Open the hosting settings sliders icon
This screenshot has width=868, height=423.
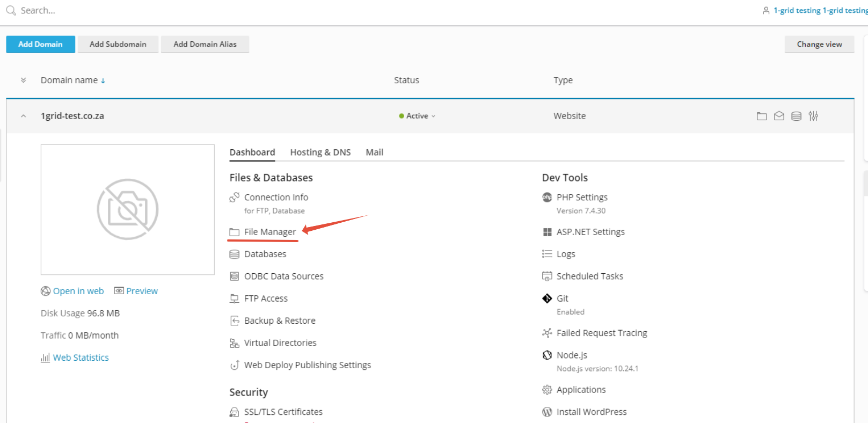point(814,116)
